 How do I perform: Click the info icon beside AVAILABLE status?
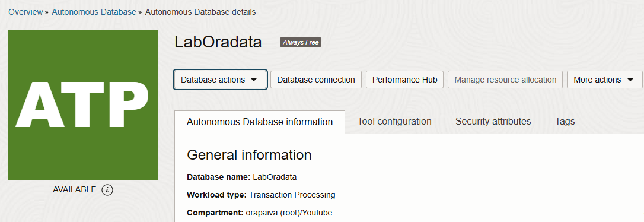tap(107, 190)
